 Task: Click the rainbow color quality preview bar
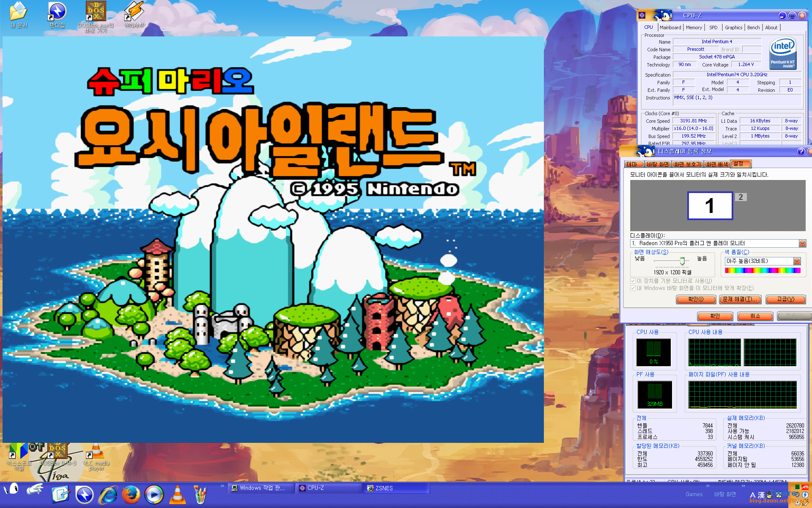pos(763,271)
